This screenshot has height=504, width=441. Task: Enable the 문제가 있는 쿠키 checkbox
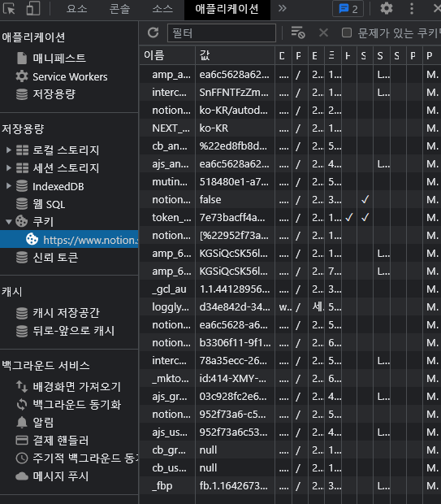[347, 33]
